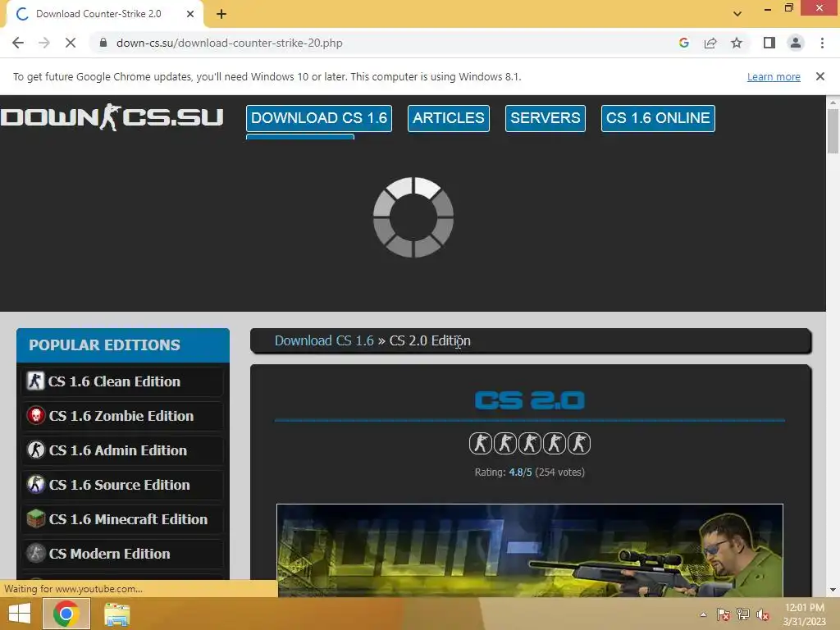Image resolution: width=840 pixels, height=630 pixels.
Task: Click the scrollbar up arrow
Action: [x=833, y=102]
